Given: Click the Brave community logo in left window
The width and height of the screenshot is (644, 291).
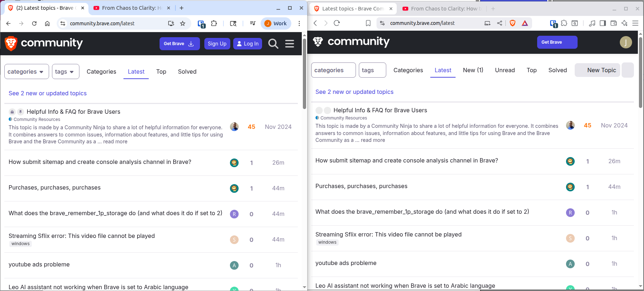Looking at the screenshot, I should coord(44,43).
